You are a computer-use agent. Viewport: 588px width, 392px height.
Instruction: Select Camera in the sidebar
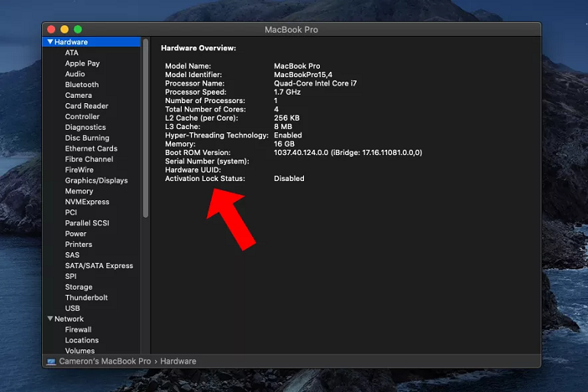79,96
